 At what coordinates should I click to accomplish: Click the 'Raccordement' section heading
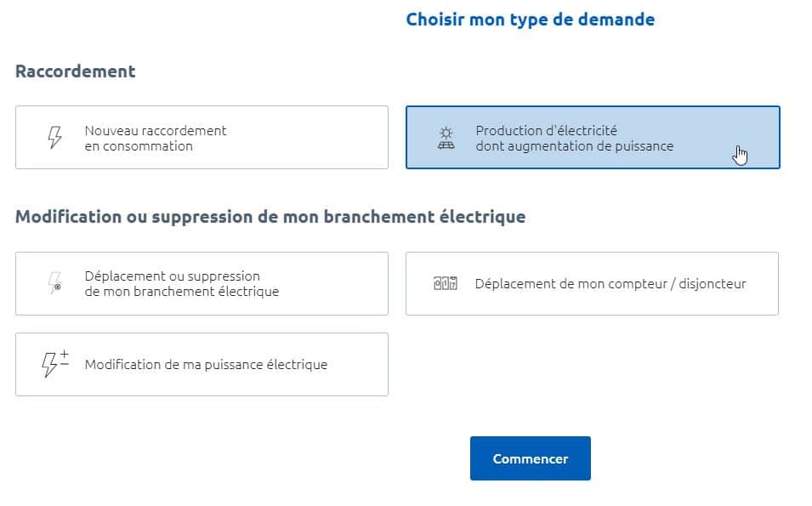(76, 71)
